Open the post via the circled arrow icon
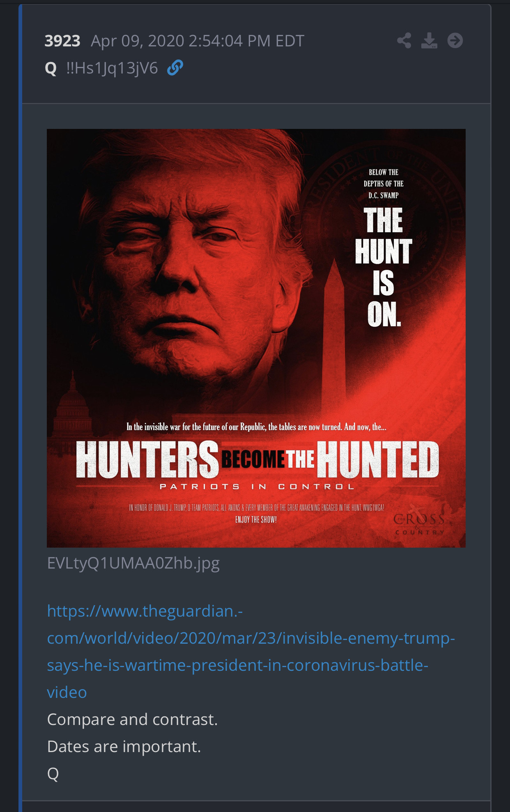The width and height of the screenshot is (510, 812). 455,41
